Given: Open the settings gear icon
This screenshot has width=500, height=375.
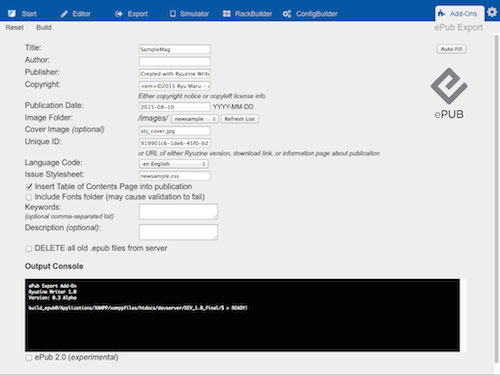Looking at the screenshot, I should pyautogui.click(x=492, y=12).
